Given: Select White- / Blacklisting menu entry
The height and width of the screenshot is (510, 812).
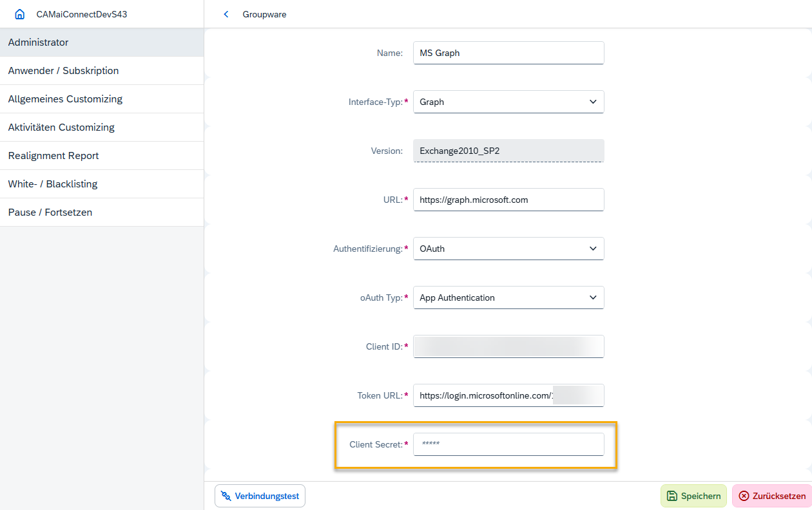Looking at the screenshot, I should pyautogui.click(x=102, y=184).
